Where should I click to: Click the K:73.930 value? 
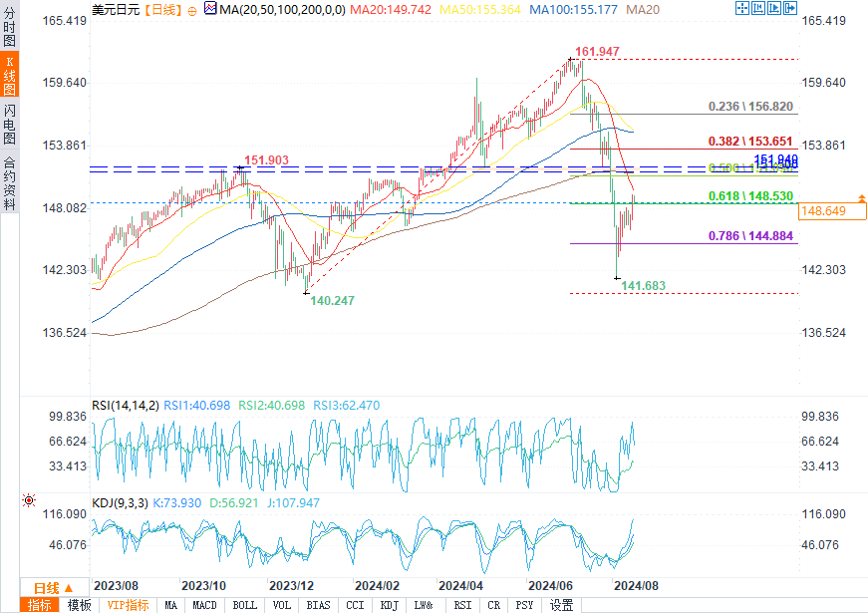point(176,502)
